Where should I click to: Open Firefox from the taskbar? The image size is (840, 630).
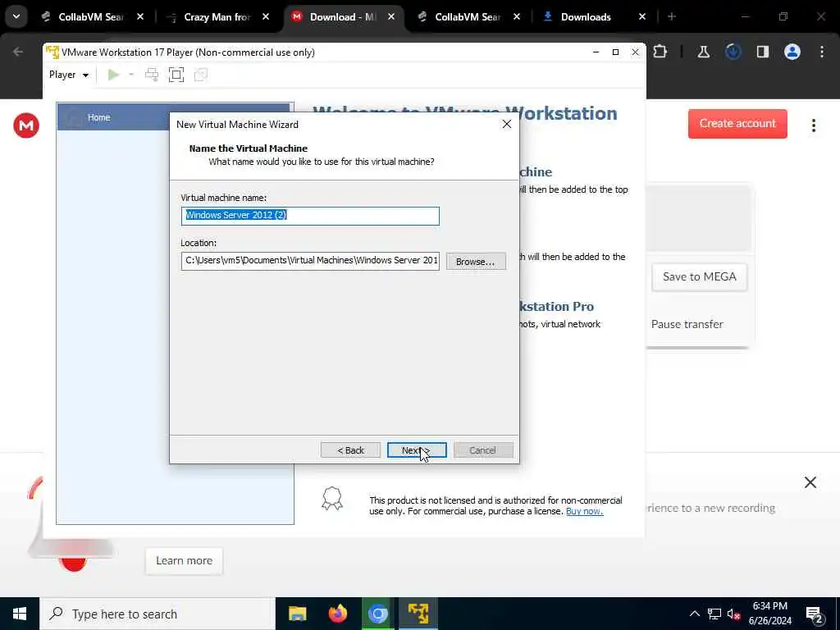[x=337, y=614]
